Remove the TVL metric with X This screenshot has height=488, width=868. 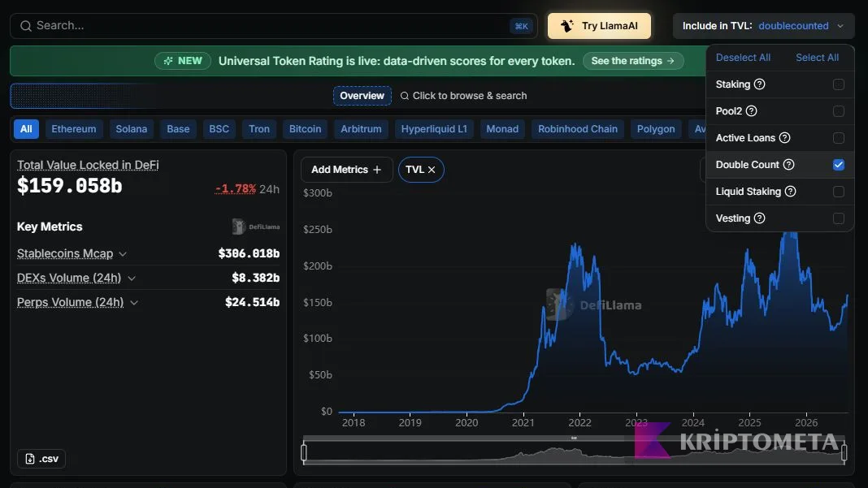pos(432,170)
